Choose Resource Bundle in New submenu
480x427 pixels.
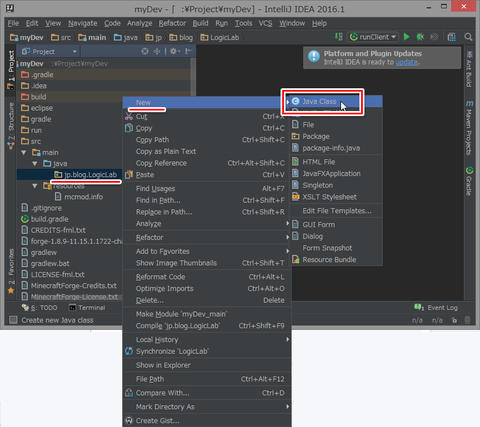336,260
